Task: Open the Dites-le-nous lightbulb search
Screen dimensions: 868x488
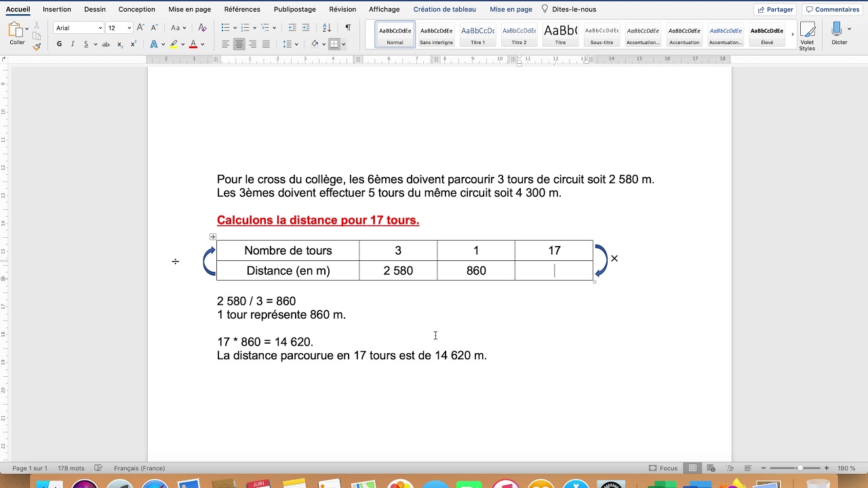Action: (569, 9)
